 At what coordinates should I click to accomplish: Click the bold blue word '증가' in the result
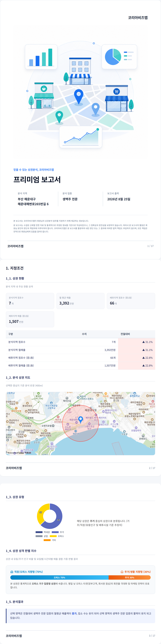[x=74, y=613]
